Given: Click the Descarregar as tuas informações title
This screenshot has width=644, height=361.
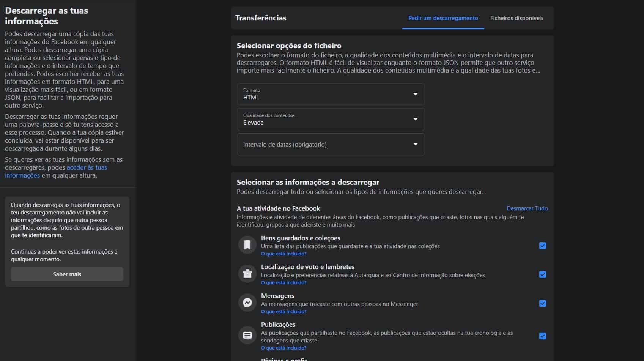Looking at the screenshot, I should (x=46, y=16).
